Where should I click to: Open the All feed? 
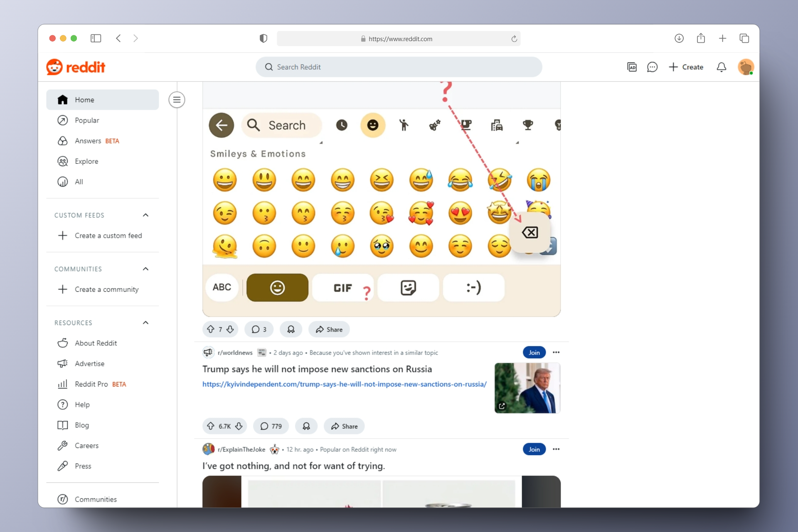click(103, 182)
